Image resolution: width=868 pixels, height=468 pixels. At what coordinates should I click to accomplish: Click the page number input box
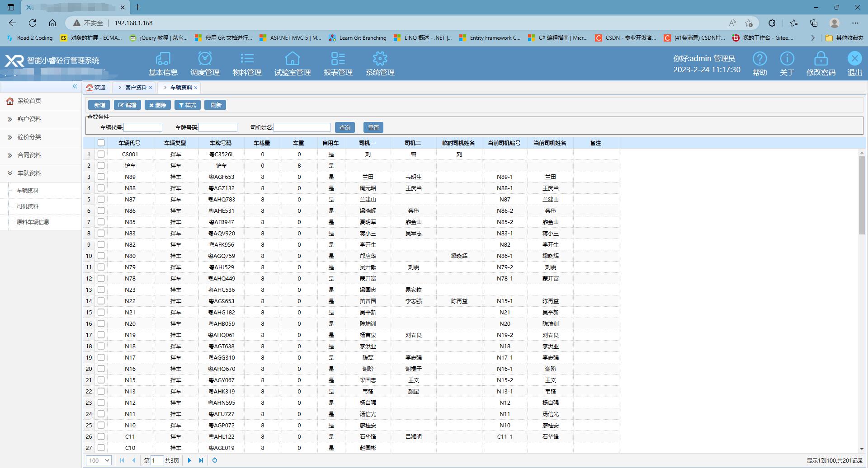click(x=157, y=460)
